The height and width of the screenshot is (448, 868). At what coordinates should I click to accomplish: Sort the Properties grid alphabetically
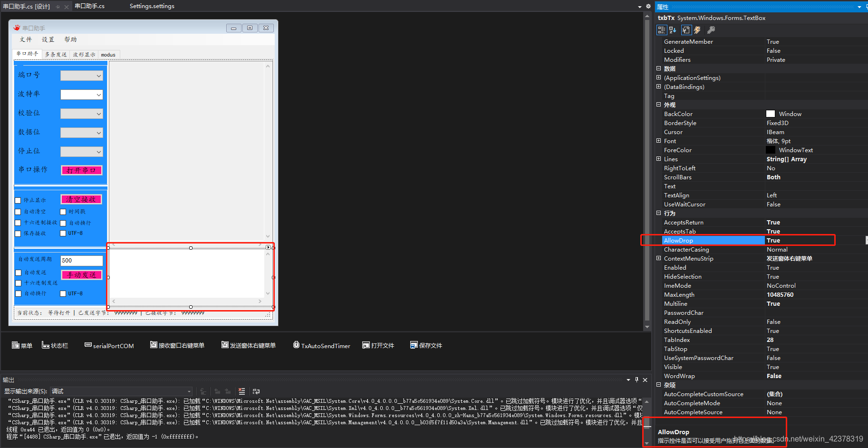673,30
